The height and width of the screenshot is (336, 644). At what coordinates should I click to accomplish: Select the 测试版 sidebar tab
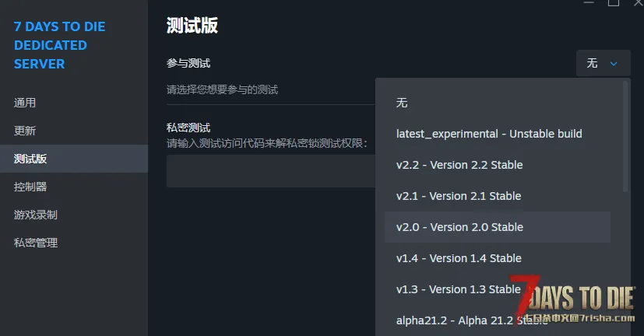pos(74,159)
